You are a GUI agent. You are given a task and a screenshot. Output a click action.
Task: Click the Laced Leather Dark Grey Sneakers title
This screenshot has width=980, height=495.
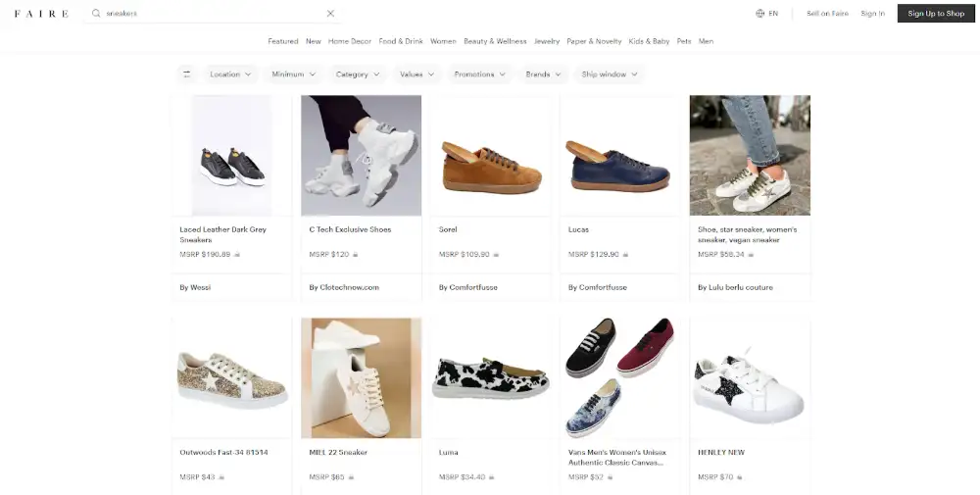[223, 234]
